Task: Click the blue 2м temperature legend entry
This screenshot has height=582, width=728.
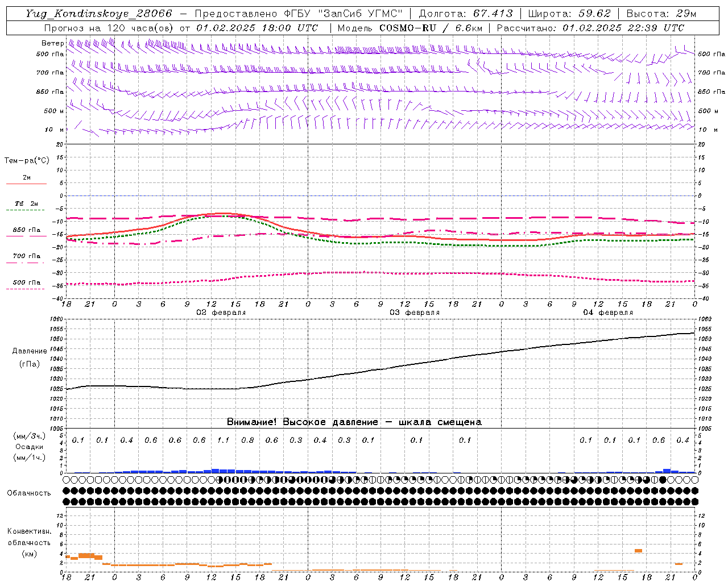Action: pyautogui.click(x=27, y=178)
